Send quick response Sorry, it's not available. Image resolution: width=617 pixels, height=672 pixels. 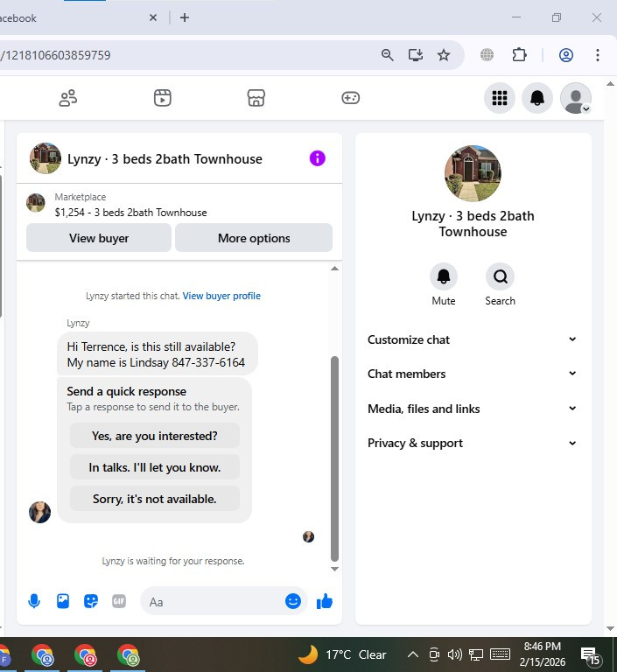[x=154, y=499]
